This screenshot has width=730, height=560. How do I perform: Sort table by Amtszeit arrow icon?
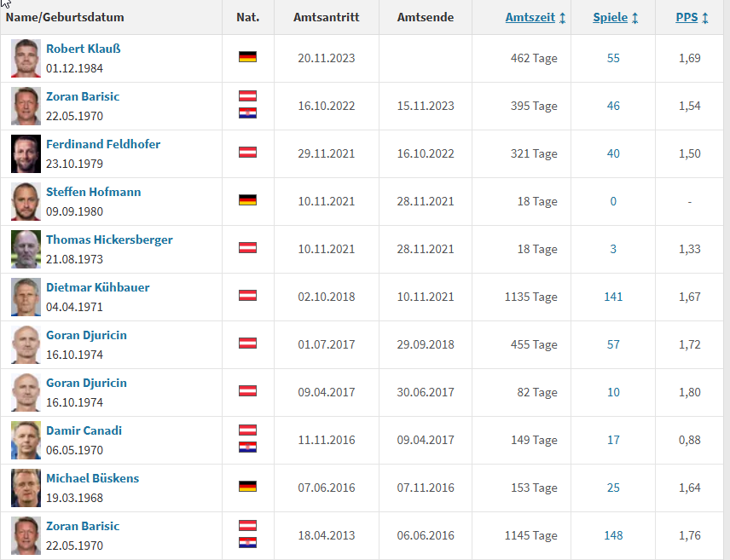point(562,18)
